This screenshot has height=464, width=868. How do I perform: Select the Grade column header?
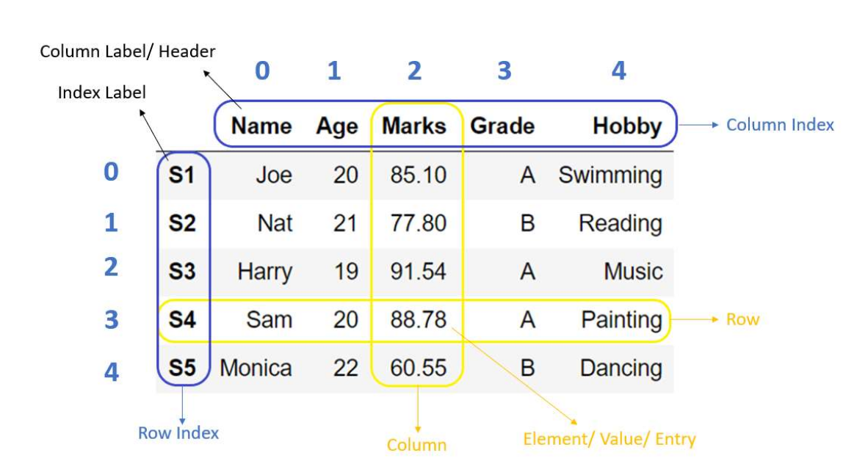click(x=502, y=126)
